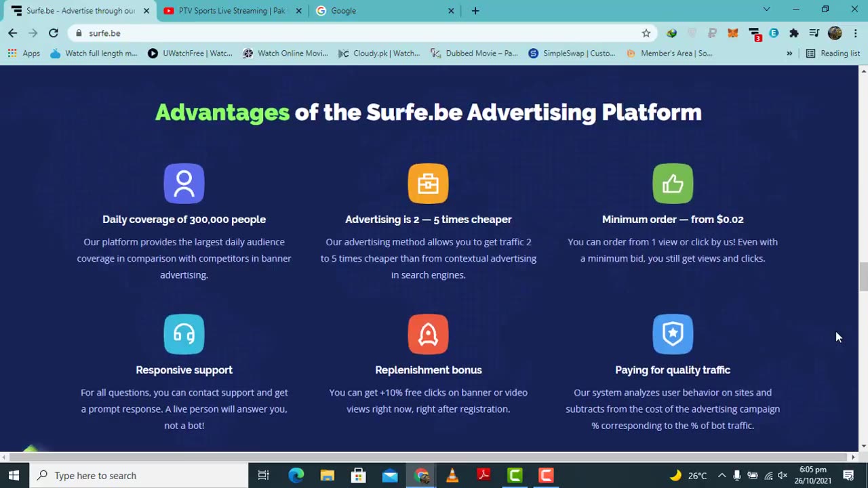Click the horizontal scrollbar right arrow

[x=853, y=457]
